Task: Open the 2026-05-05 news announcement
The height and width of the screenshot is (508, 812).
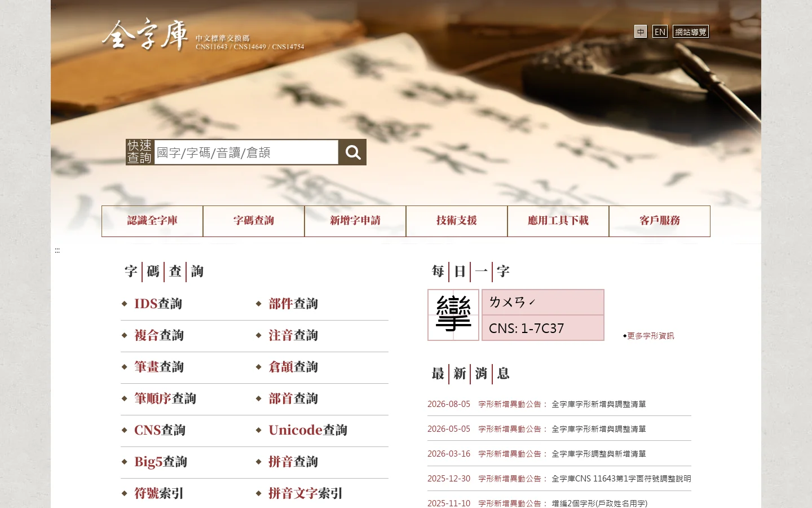Action: tap(598, 429)
